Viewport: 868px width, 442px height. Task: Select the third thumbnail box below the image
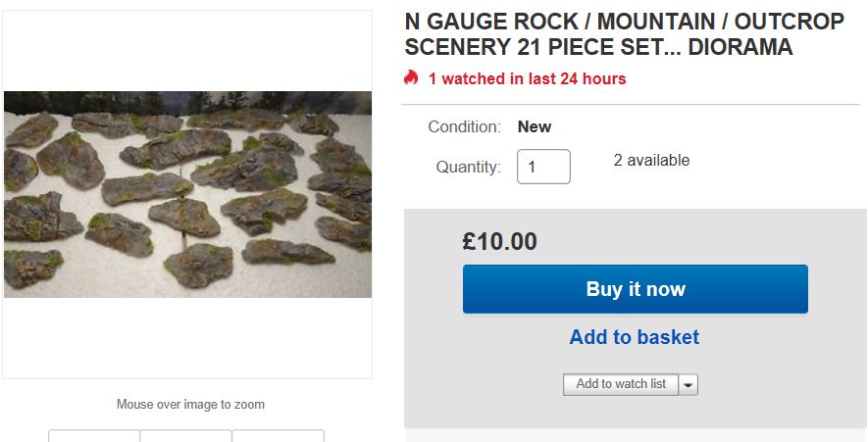pos(278,436)
